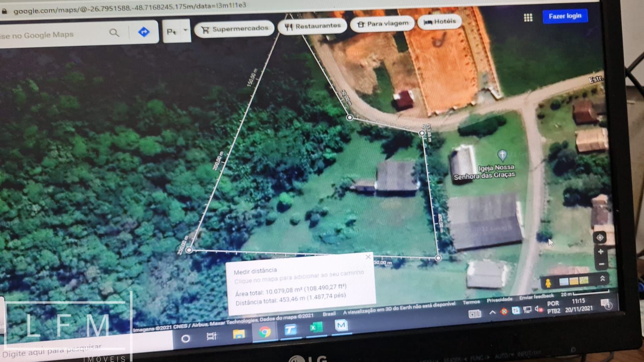Filter map by Restaurantes

pos(313,26)
